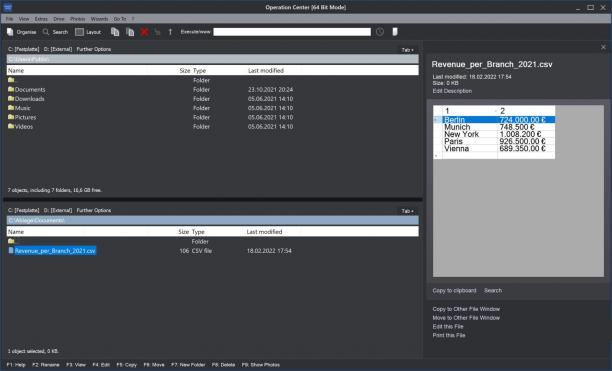Select Revenue_per_Branch_2021.csv file

55,250
